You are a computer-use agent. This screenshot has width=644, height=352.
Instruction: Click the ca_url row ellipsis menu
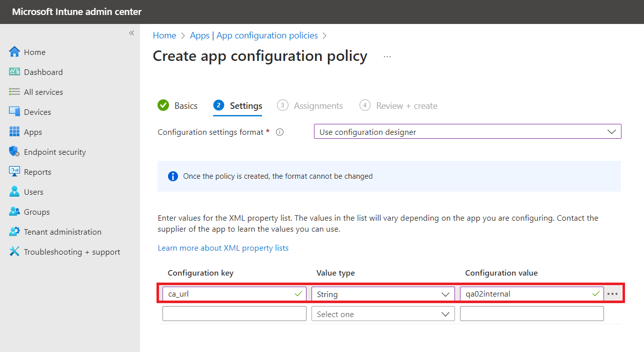612,294
